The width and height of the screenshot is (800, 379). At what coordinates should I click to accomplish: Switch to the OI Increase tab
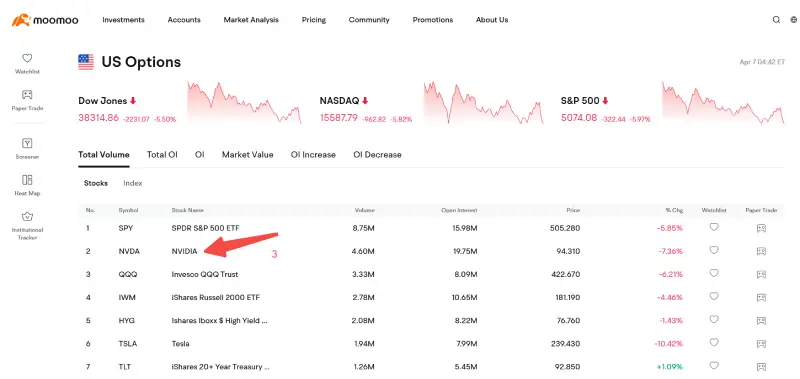[x=313, y=155]
